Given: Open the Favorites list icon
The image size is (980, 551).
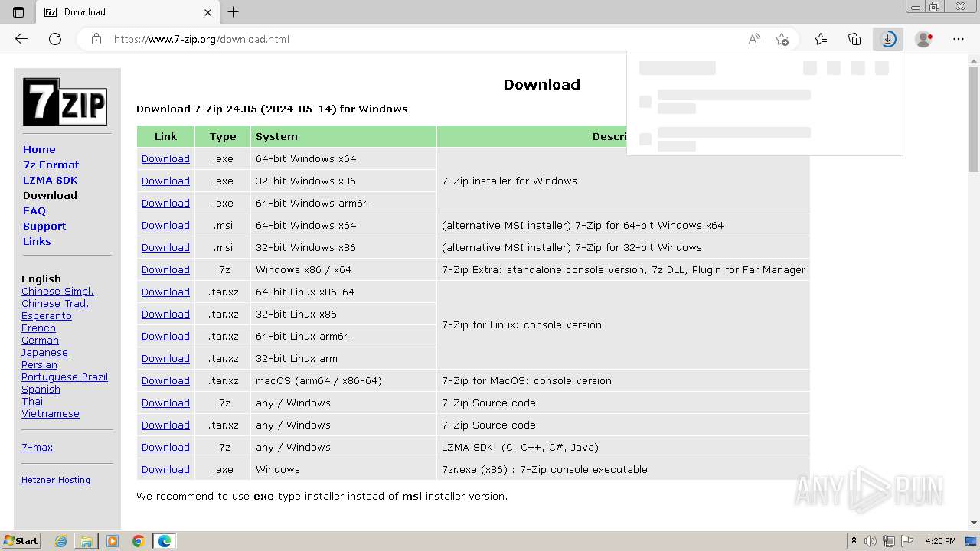Looking at the screenshot, I should pos(821,39).
